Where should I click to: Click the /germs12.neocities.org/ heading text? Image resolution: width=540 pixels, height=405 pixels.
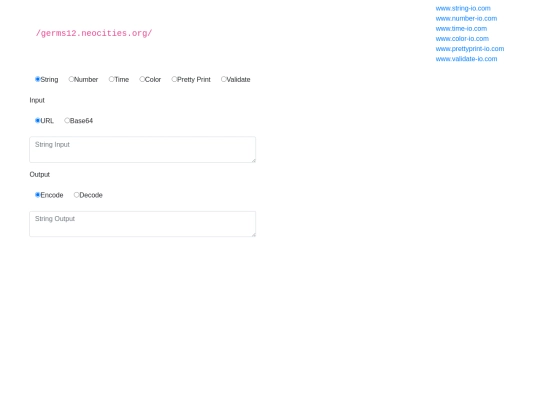[94, 33]
